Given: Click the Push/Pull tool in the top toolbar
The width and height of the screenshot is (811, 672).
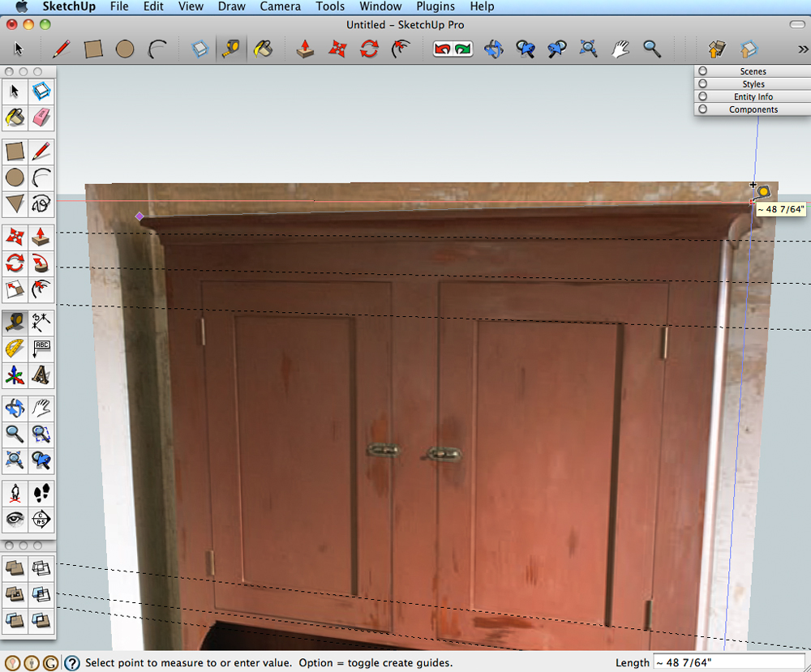Looking at the screenshot, I should (305, 49).
